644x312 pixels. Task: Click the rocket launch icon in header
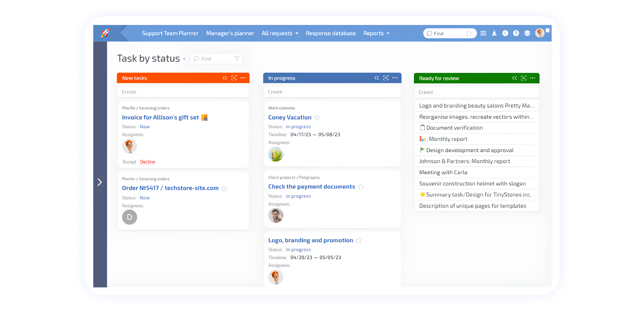[494, 33]
